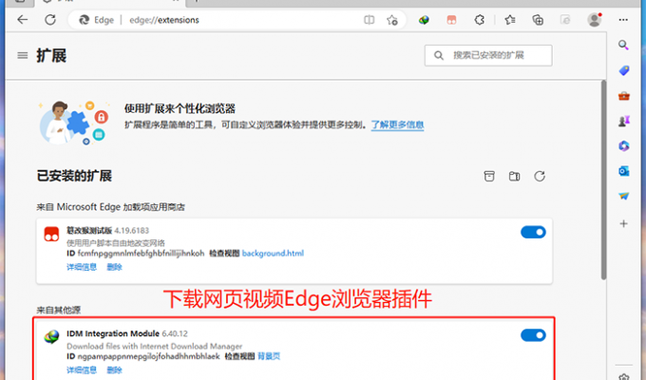Reload the extensions page from the toolbar
The width and height of the screenshot is (646, 380).
[50, 20]
